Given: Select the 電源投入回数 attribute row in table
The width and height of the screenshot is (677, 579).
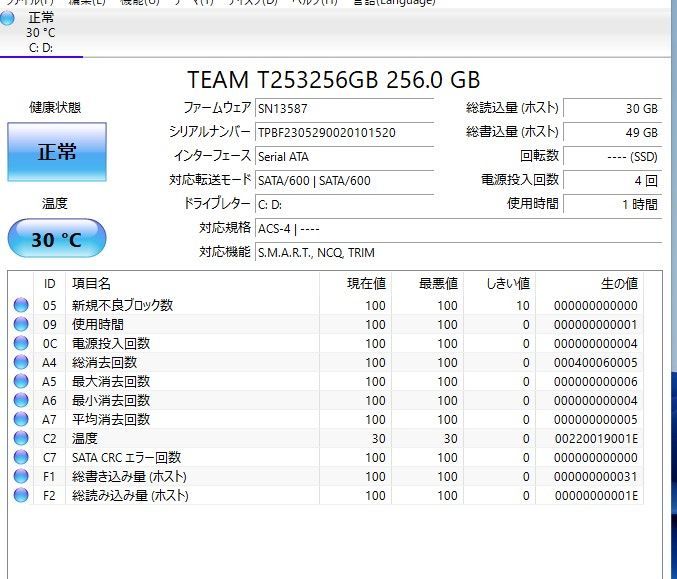Looking at the screenshot, I should (x=326, y=343).
